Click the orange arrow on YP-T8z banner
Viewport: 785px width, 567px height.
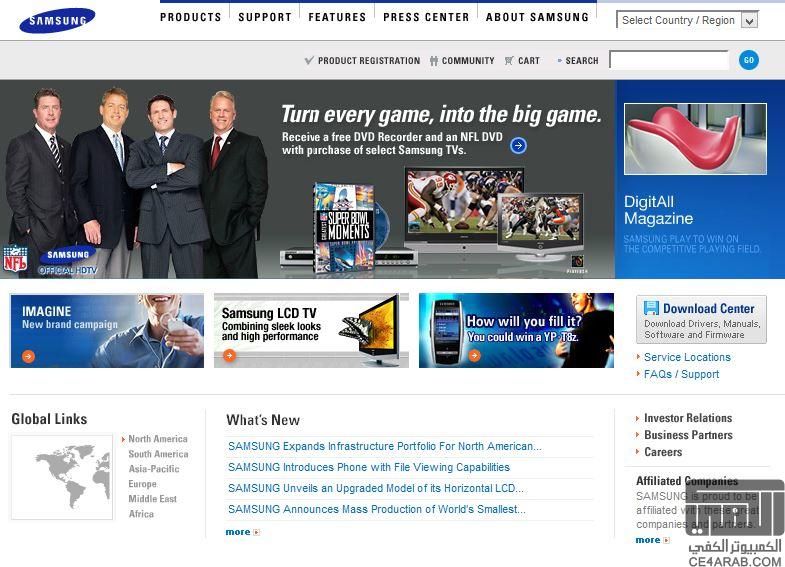click(474, 355)
